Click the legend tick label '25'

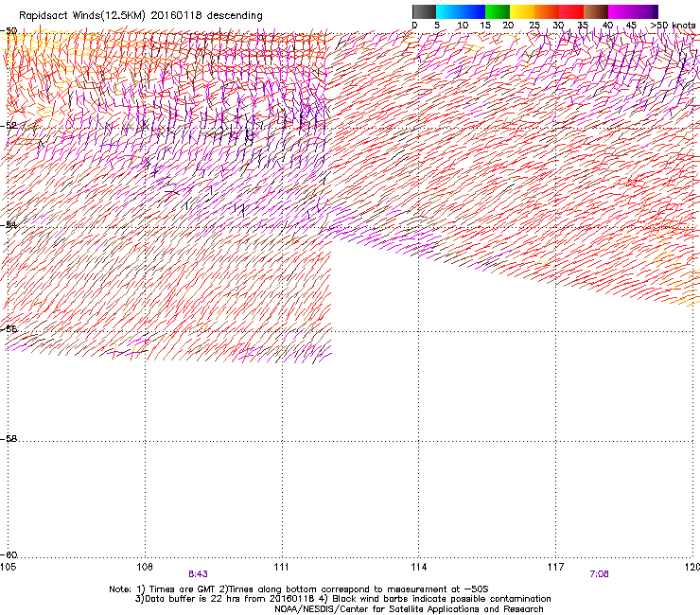tap(534, 26)
